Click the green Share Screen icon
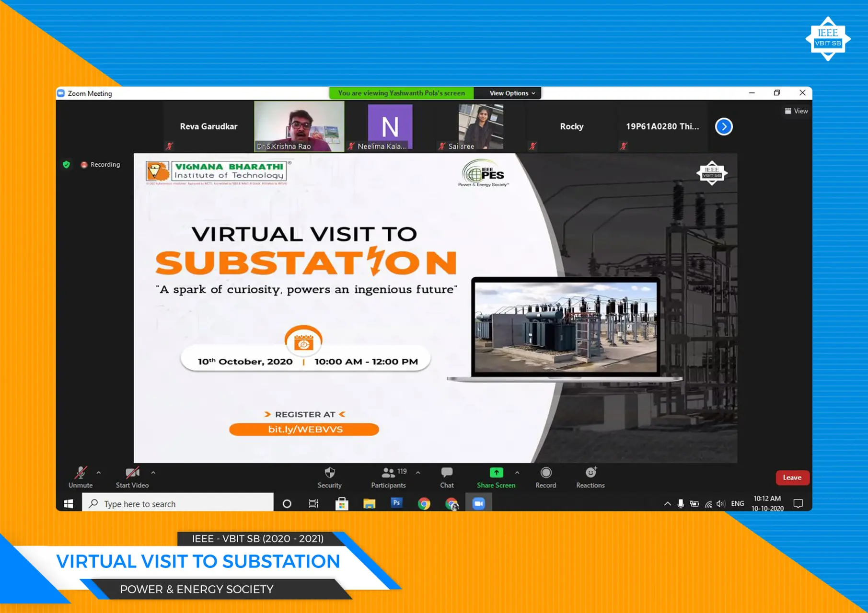Viewport: 868px width, 613px height. click(x=496, y=472)
